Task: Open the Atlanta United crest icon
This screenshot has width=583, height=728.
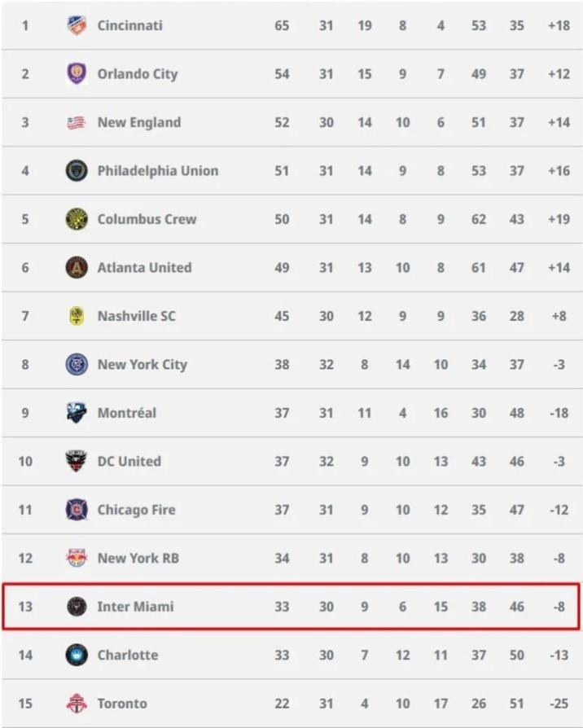Action: point(77,267)
